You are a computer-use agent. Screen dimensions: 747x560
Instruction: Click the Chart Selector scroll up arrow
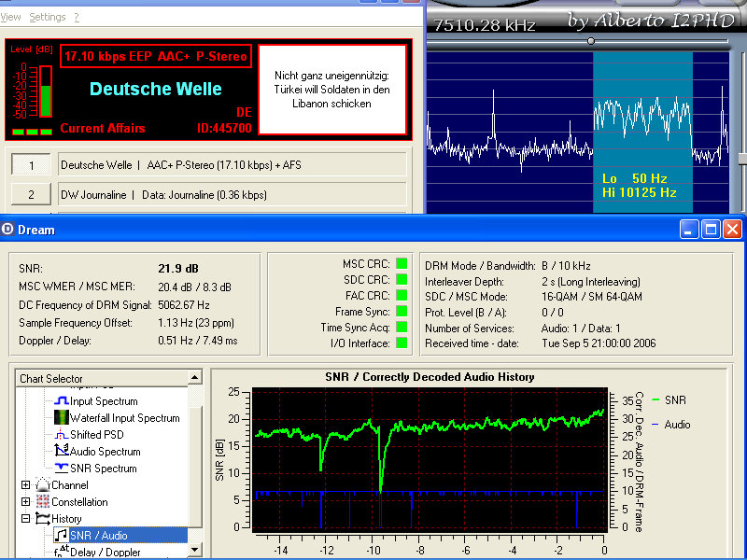(x=194, y=378)
